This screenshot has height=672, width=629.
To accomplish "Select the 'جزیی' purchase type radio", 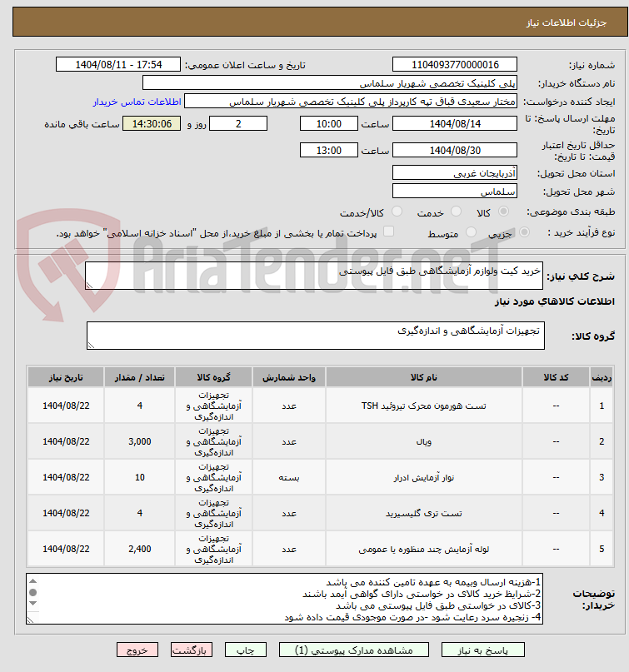I will [524, 232].
